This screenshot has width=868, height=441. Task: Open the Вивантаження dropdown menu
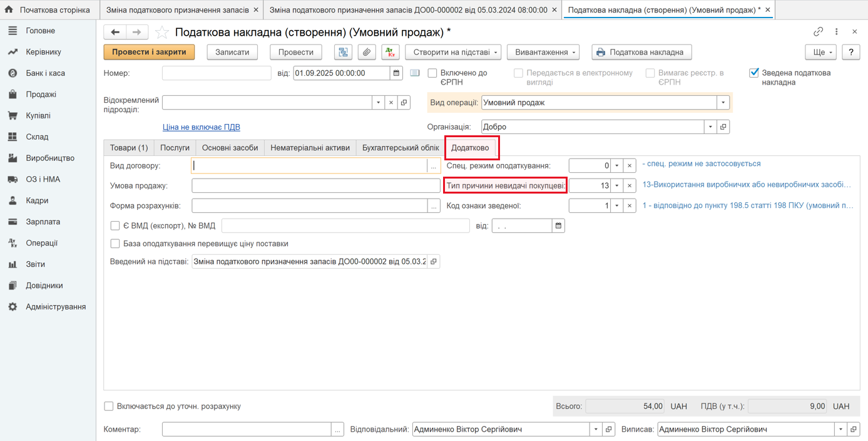544,52
